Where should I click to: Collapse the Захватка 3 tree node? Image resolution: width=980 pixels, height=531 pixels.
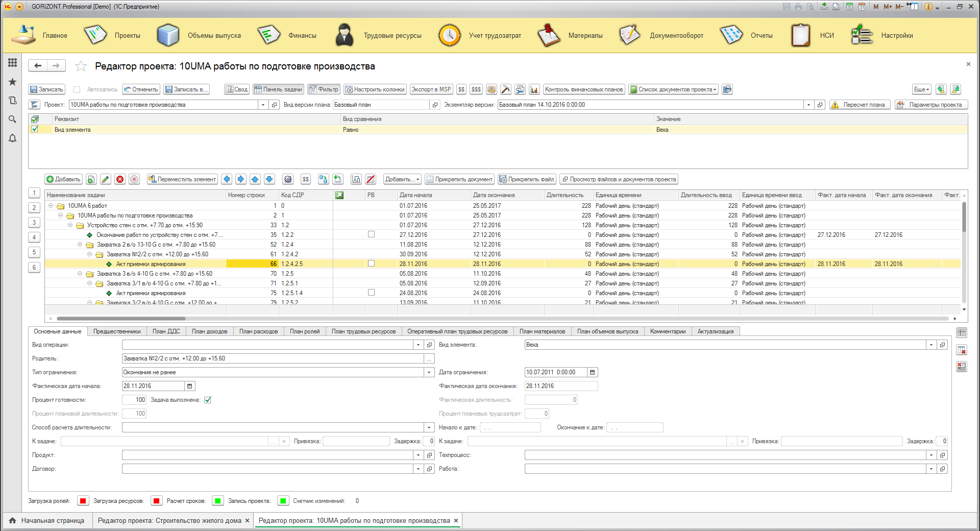tap(80, 274)
